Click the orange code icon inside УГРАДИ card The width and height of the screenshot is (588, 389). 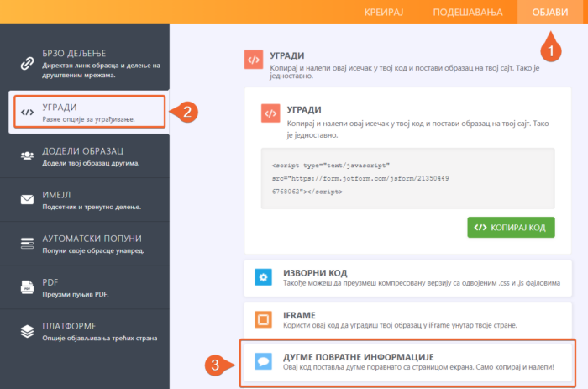[x=270, y=113]
